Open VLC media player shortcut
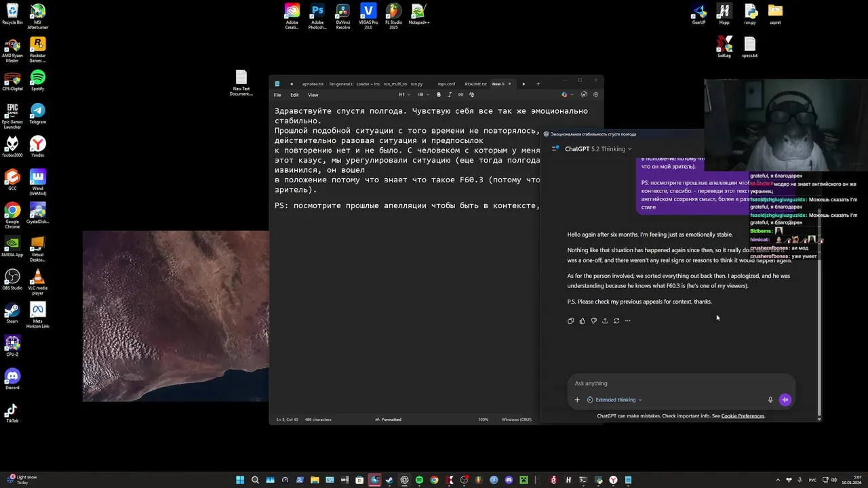 [38, 282]
